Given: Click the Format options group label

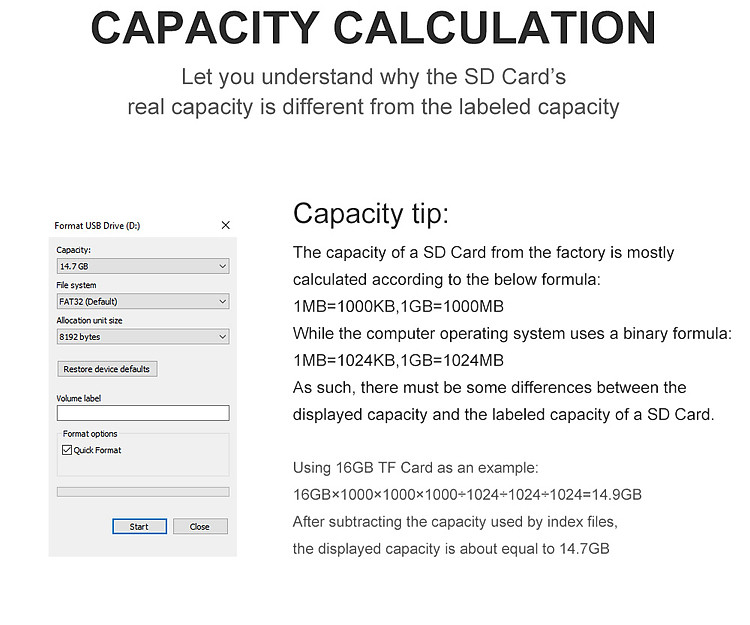Looking at the screenshot, I should pyautogui.click(x=90, y=434).
